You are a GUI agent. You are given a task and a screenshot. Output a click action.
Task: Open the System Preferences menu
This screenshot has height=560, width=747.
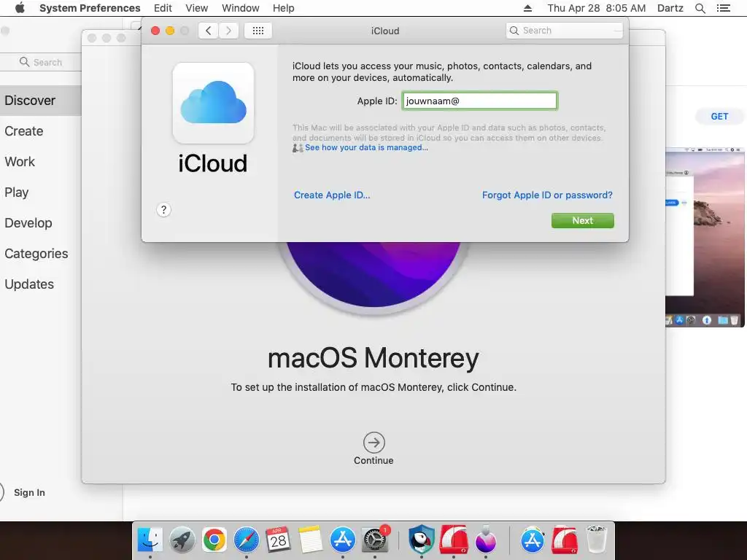pyautogui.click(x=90, y=8)
